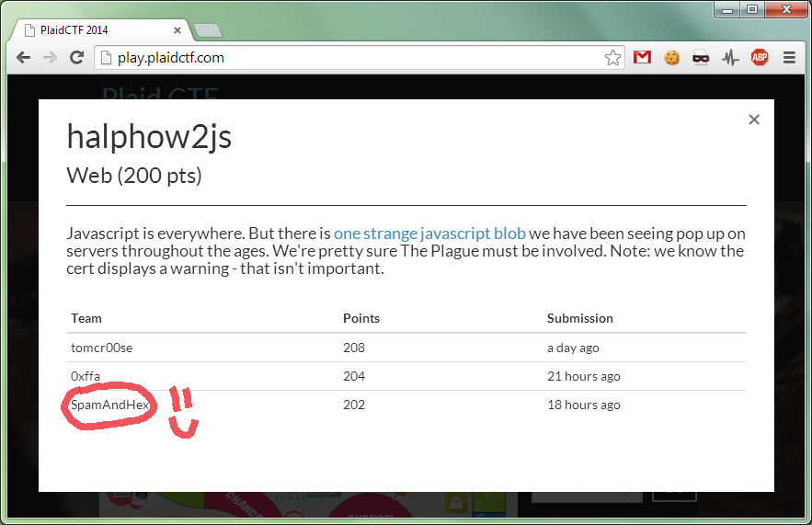Reload the page with the refresh icon
The height and width of the screenshot is (525, 812).
coord(76,58)
